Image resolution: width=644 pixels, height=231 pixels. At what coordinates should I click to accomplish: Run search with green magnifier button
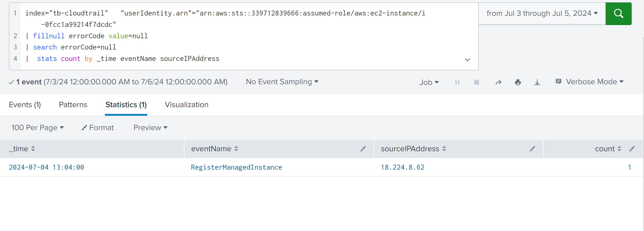coord(618,13)
